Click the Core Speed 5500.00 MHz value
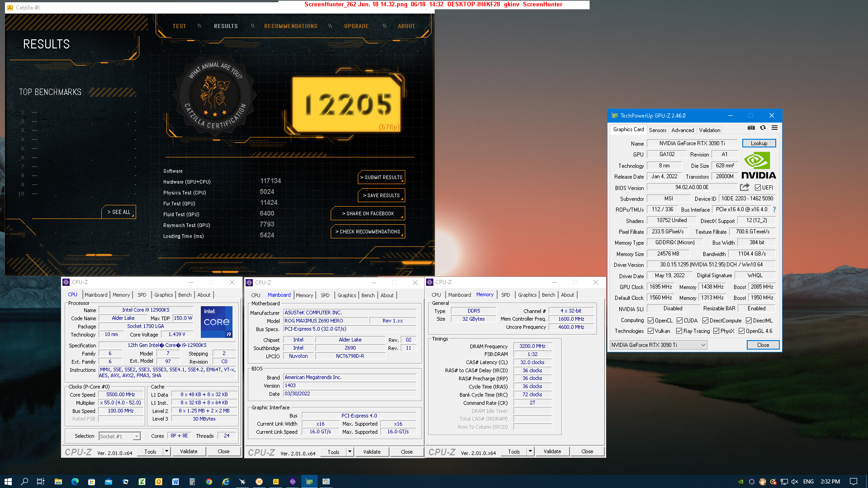Screen dimensions: 868x488 tap(120, 394)
